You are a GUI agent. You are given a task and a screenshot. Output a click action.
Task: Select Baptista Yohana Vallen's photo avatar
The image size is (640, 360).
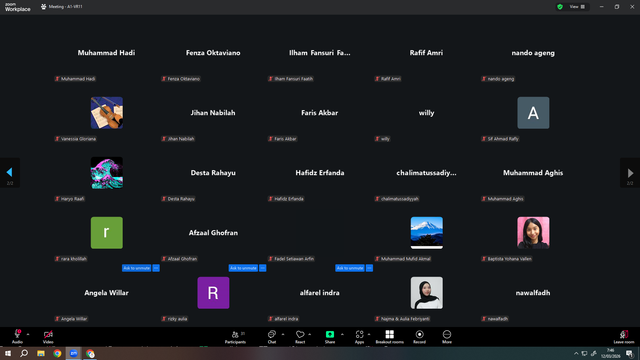[x=533, y=233]
